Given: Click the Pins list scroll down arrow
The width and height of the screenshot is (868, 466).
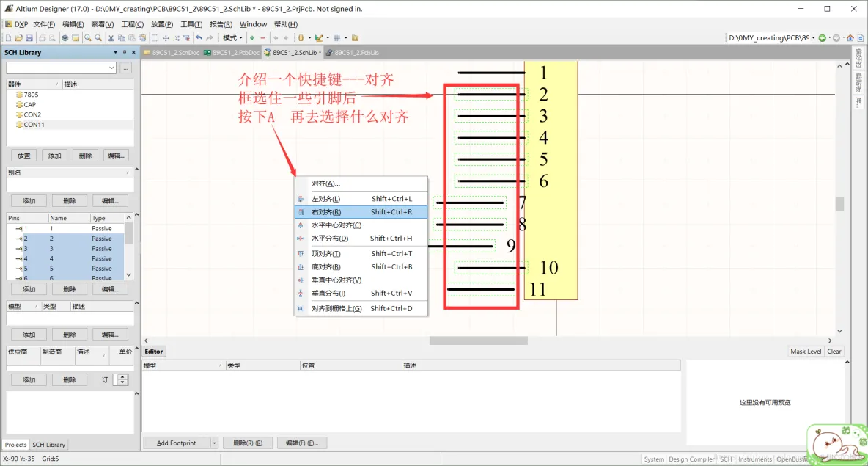Looking at the screenshot, I should pyautogui.click(x=128, y=275).
